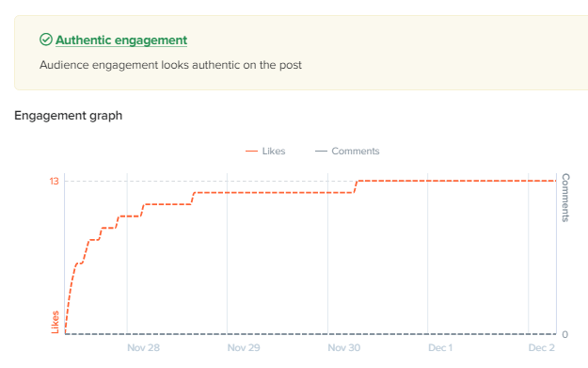Click the 13 likes axis value

click(x=54, y=182)
